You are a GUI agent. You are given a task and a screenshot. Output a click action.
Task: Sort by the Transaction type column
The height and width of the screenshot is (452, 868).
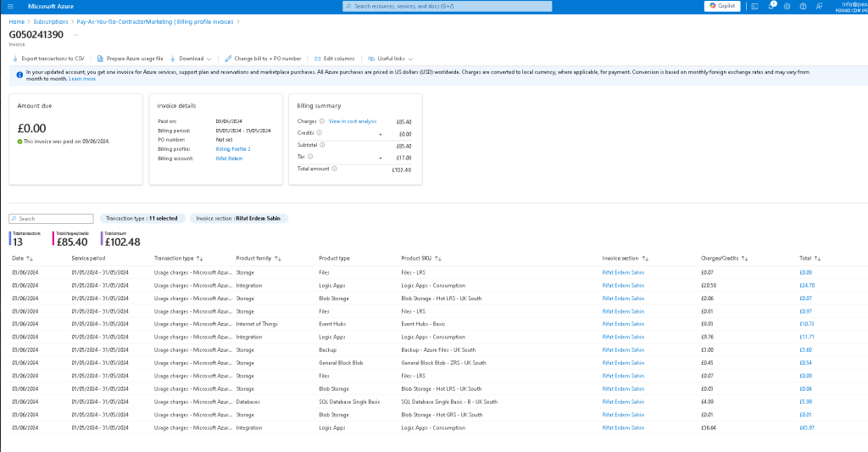pyautogui.click(x=178, y=258)
